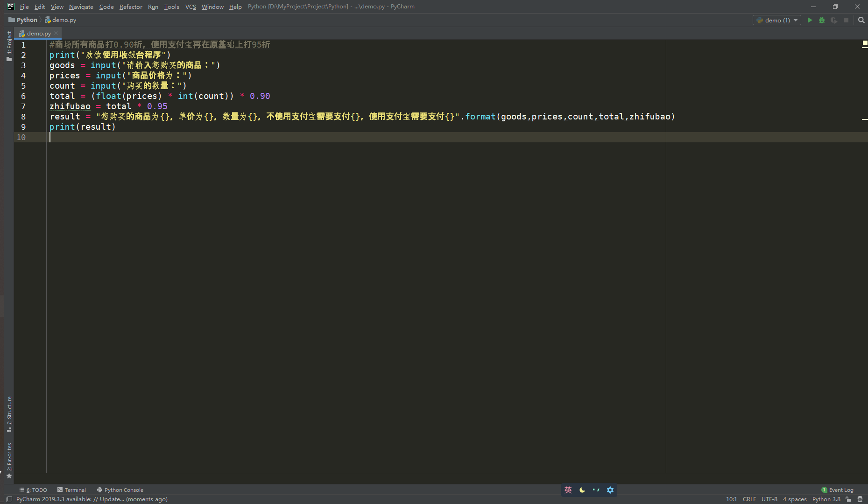Viewport: 868px width, 504px height.
Task: Click the grey Stop square icon
Action: [846, 20]
